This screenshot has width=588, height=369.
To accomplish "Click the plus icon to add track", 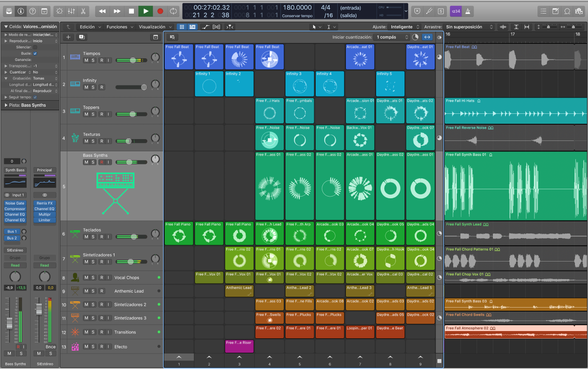I will 68,37.
